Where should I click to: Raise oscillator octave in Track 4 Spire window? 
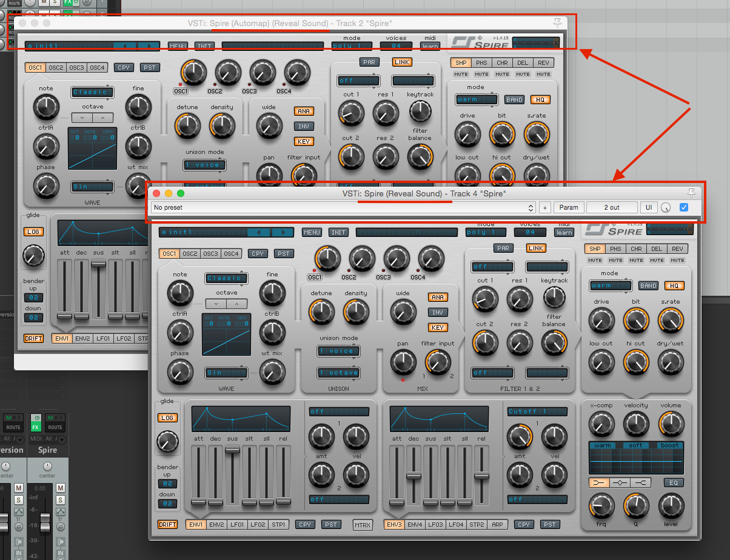point(237,304)
